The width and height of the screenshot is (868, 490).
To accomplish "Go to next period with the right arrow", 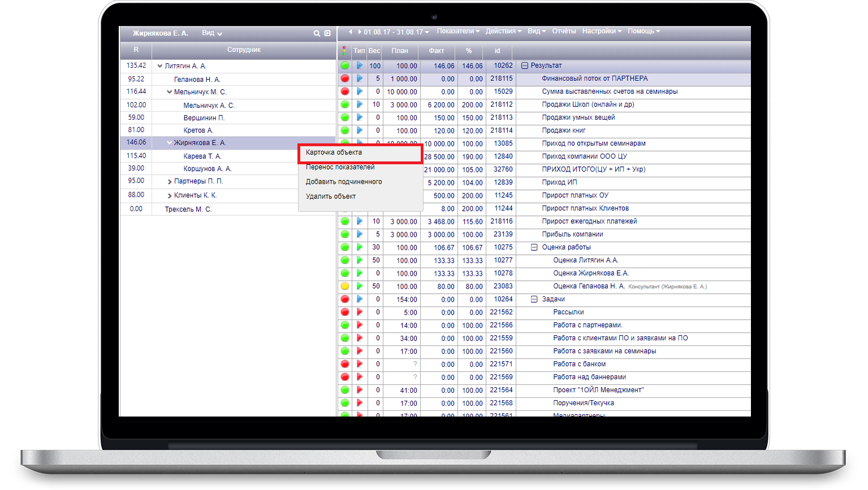I will 359,32.
